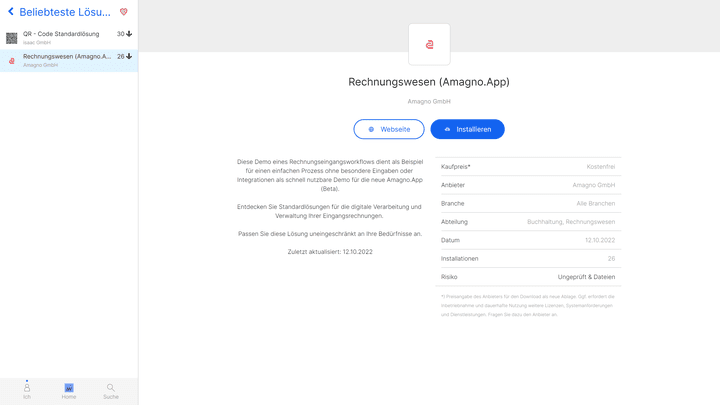The width and height of the screenshot is (720, 405).
Task: Open the Ich profile tab
Action: (27, 390)
